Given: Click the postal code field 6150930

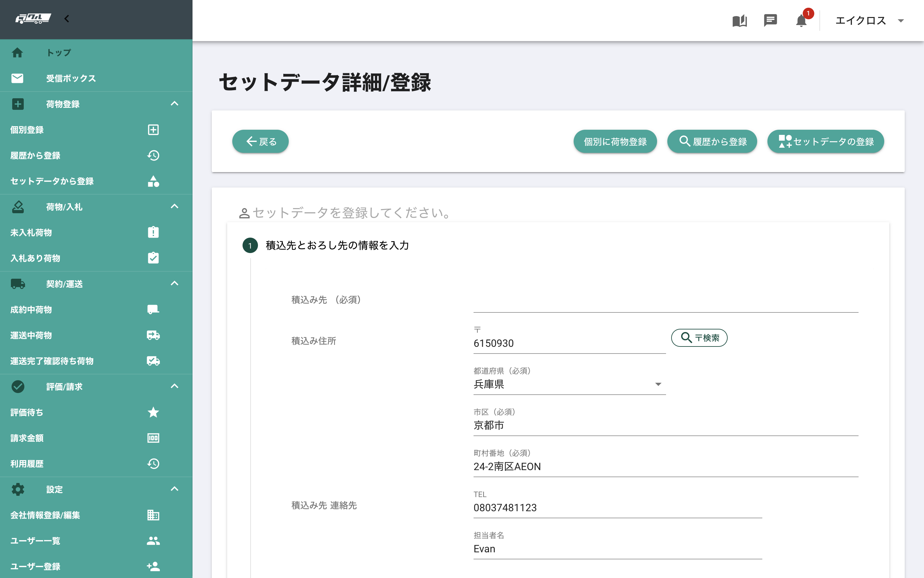Looking at the screenshot, I should point(569,343).
